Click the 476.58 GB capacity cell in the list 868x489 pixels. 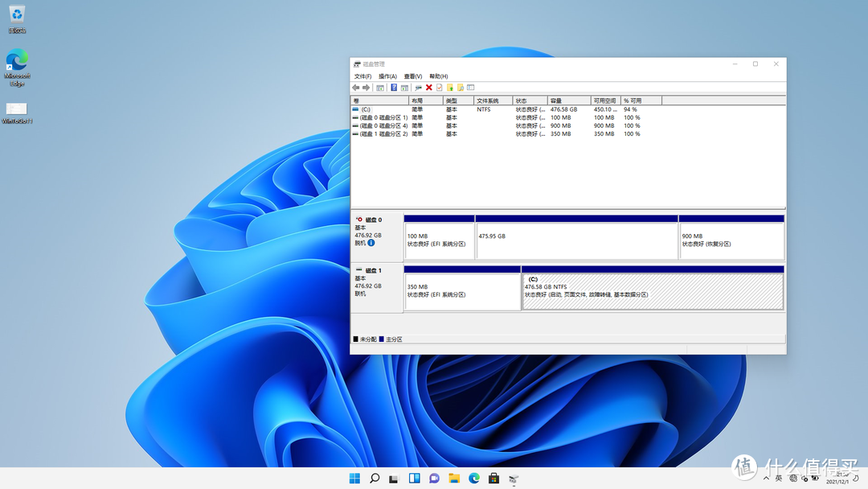(x=563, y=109)
